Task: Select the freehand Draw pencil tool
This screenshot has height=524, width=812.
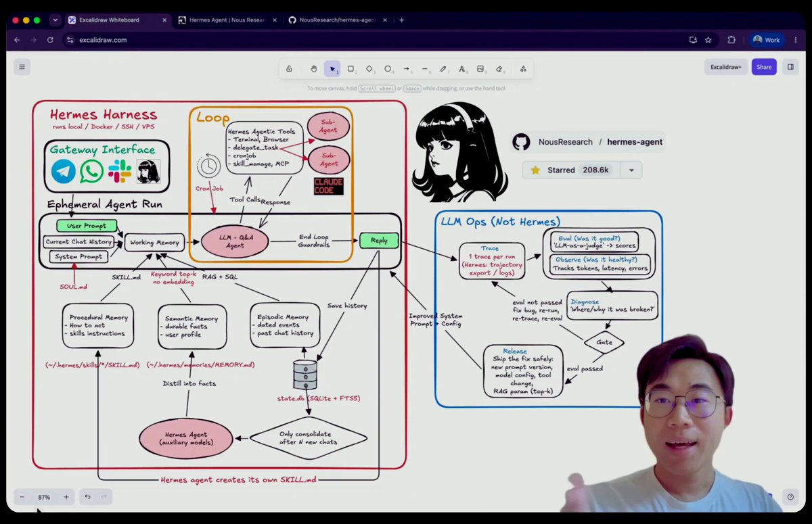Action: [x=443, y=68]
